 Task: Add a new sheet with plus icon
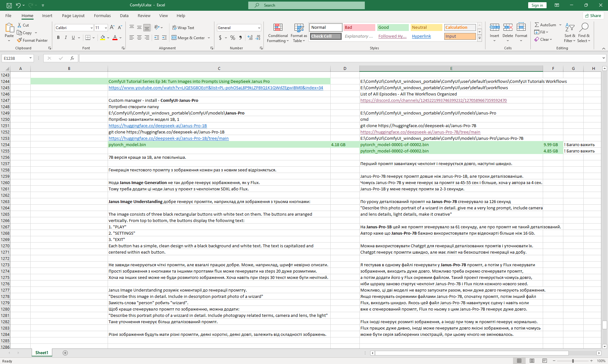click(x=65, y=353)
